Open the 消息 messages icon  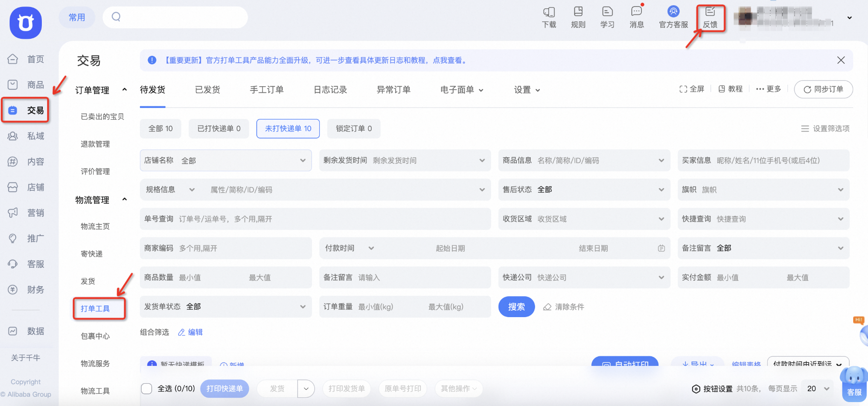pyautogui.click(x=637, y=17)
